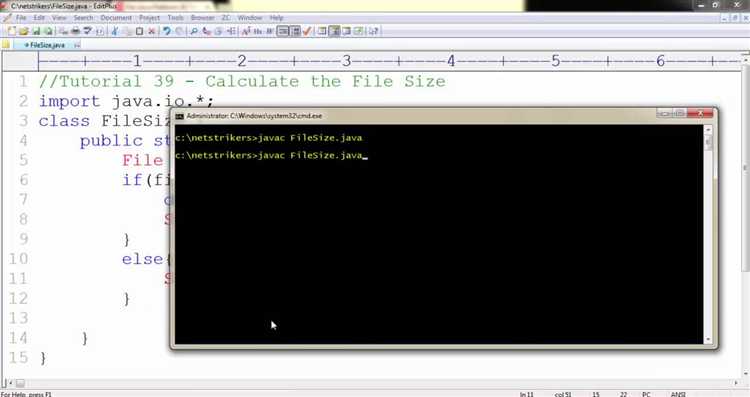Click the red X Delete icon
750x397 pixels.
coord(152,31)
